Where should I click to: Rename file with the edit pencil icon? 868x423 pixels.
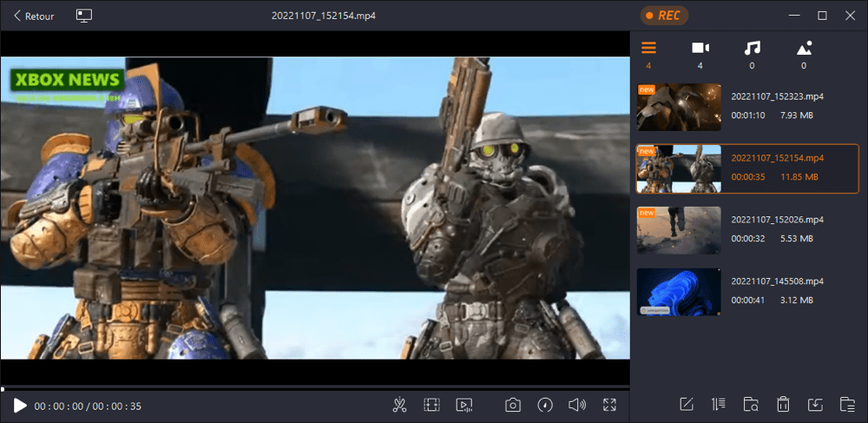click(687, 405)
